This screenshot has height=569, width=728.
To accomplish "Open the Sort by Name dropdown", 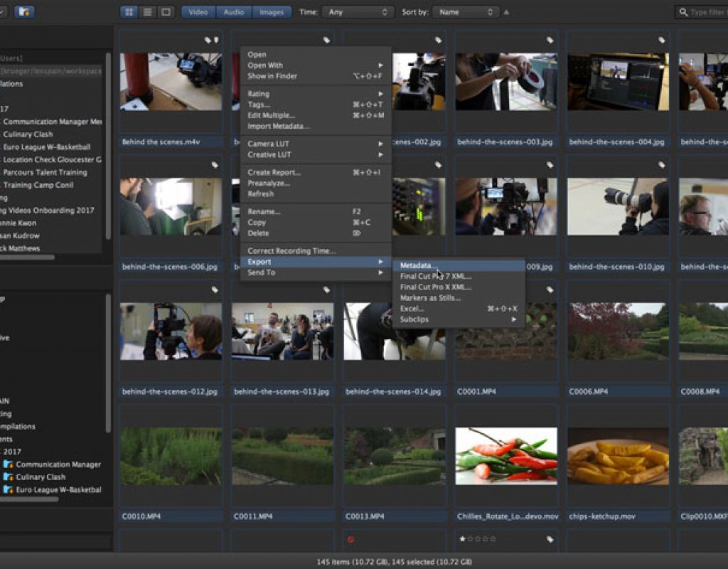I will point(466,12).
